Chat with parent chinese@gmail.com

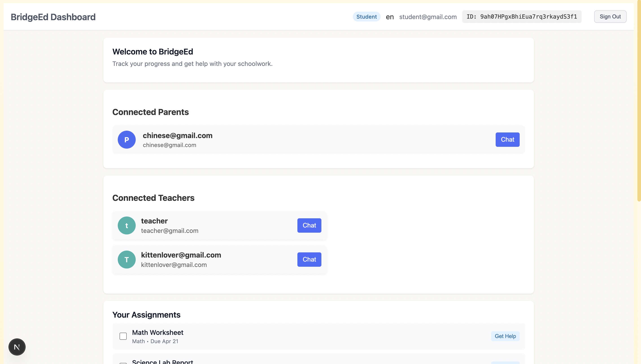pyautogui.click(x=507, y=139)
